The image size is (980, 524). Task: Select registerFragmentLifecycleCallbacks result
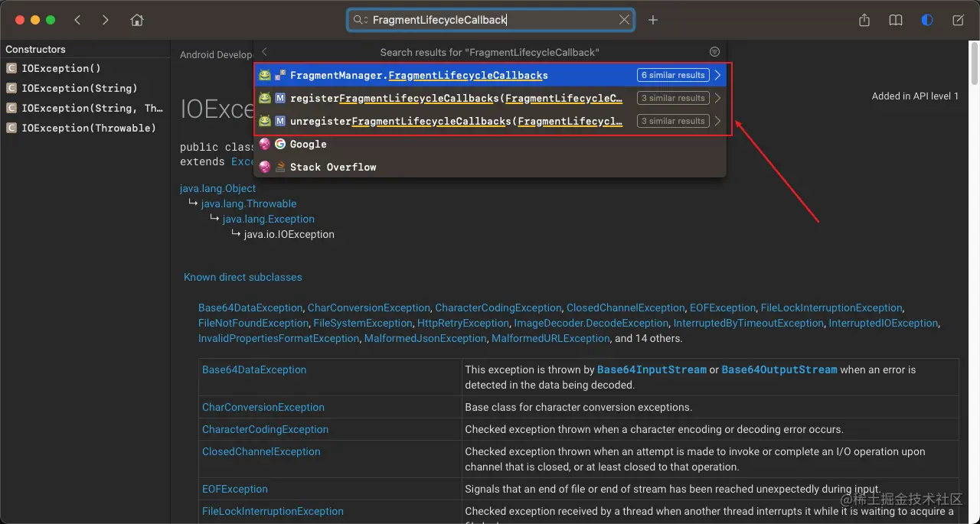(490, 98)
